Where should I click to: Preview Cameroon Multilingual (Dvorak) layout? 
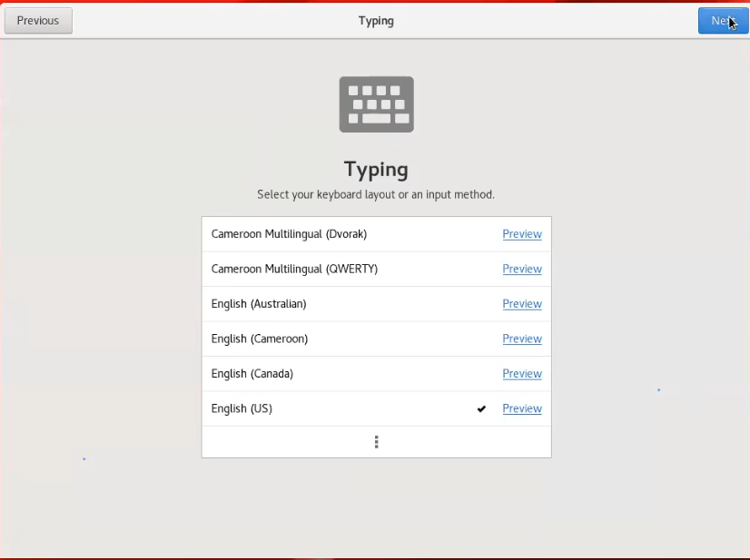pyautogui.click(x=522, y=234)
